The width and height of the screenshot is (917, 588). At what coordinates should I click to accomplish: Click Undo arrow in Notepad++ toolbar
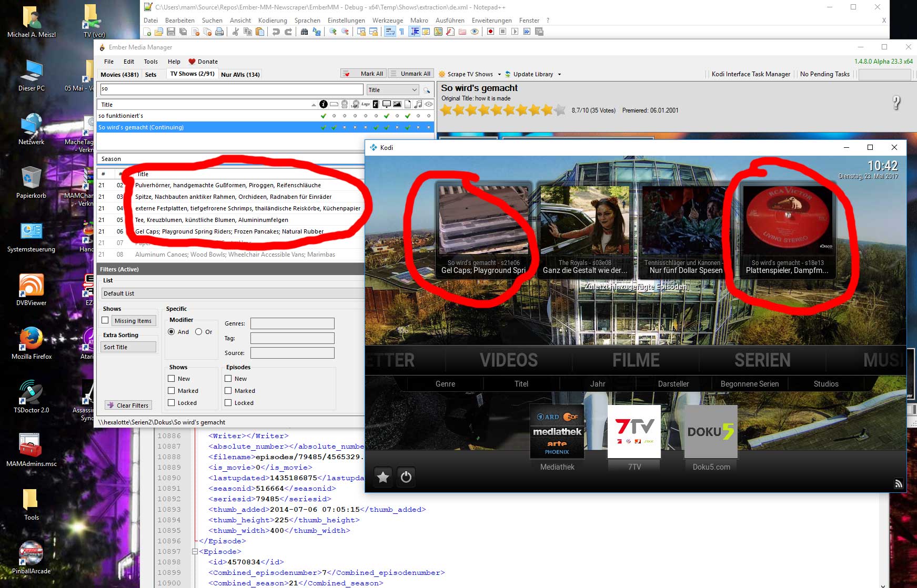point(276,32)
